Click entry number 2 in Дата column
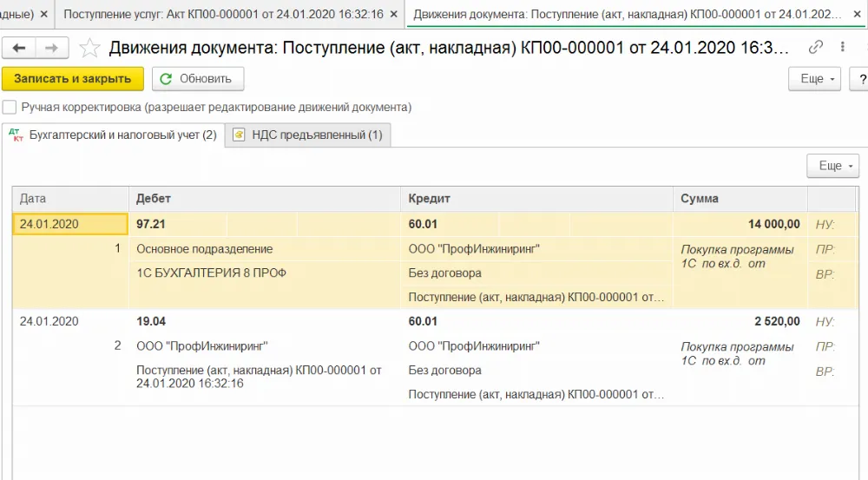The height and width of the screenshot is (480, 868). pyautogui.click(x=117, y=345)
